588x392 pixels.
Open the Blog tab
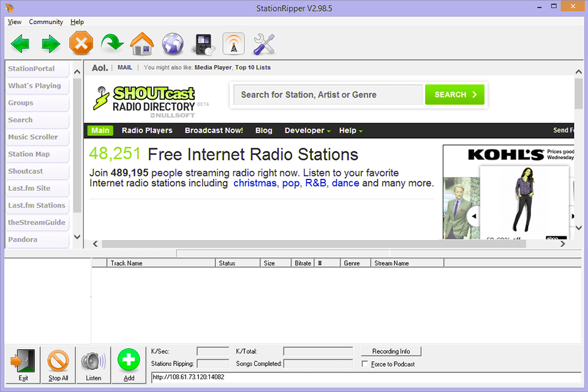pos(263,130)
